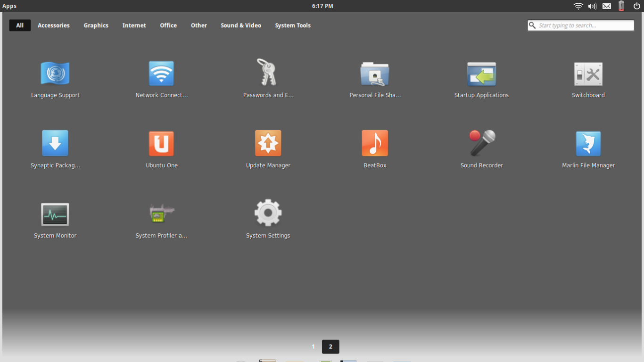Click the application search field
This screenshot has width=644, height=362.
(581, 25)
